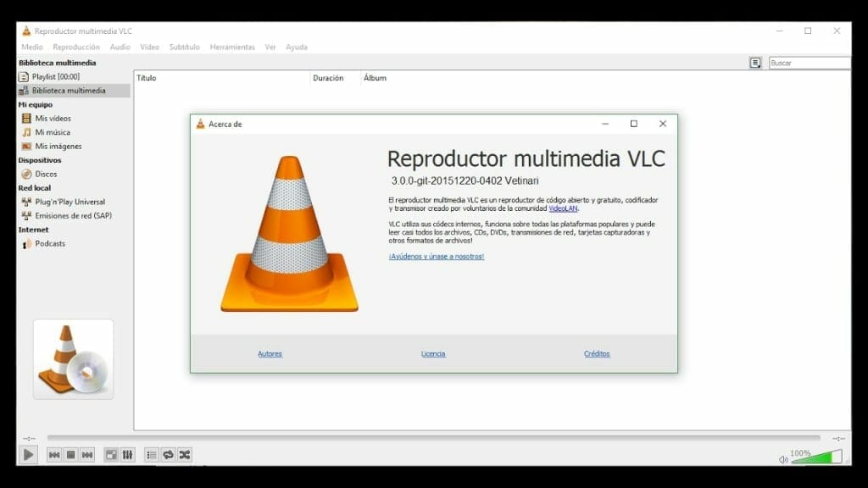Open the Reproducción menu
Image resolution: width=868 pixels, height=488 pixels.
[x=76, y=47]
